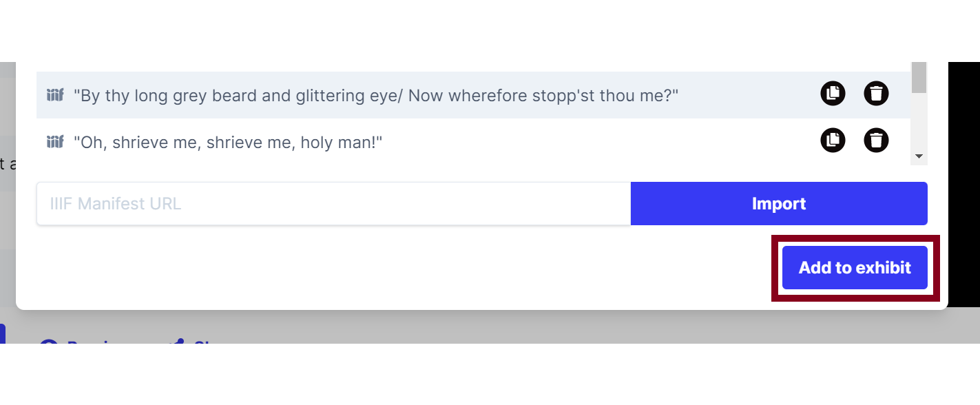Focus the IIIF Manifest URL field
Image resolution: width=980 pixels, height=405 pixels.
(x=333, y=203)
